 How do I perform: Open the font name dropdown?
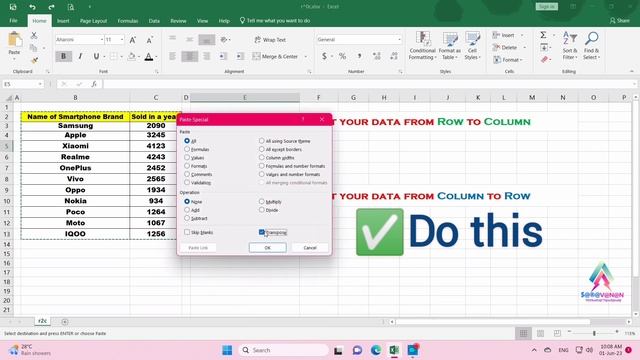102,40
